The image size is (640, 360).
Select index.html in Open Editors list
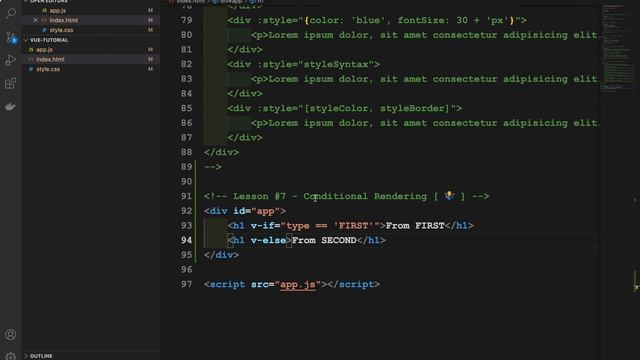[x=64, y=20]
